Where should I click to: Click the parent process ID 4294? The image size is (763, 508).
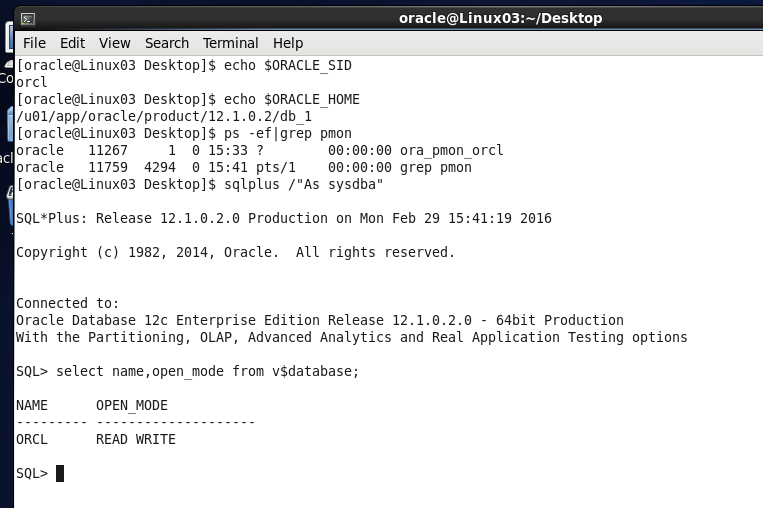click(x=160, y=167)
